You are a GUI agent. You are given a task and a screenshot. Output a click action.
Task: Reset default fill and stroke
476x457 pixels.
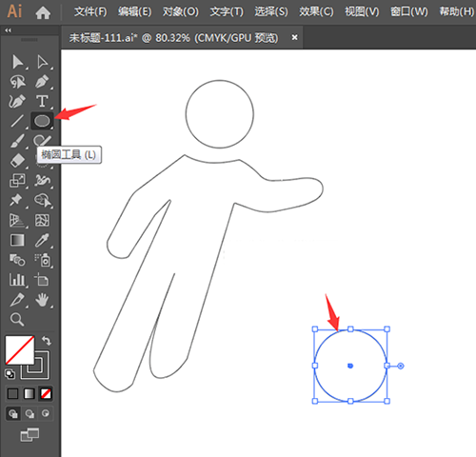pyautogui.click(x=10, y=374)
